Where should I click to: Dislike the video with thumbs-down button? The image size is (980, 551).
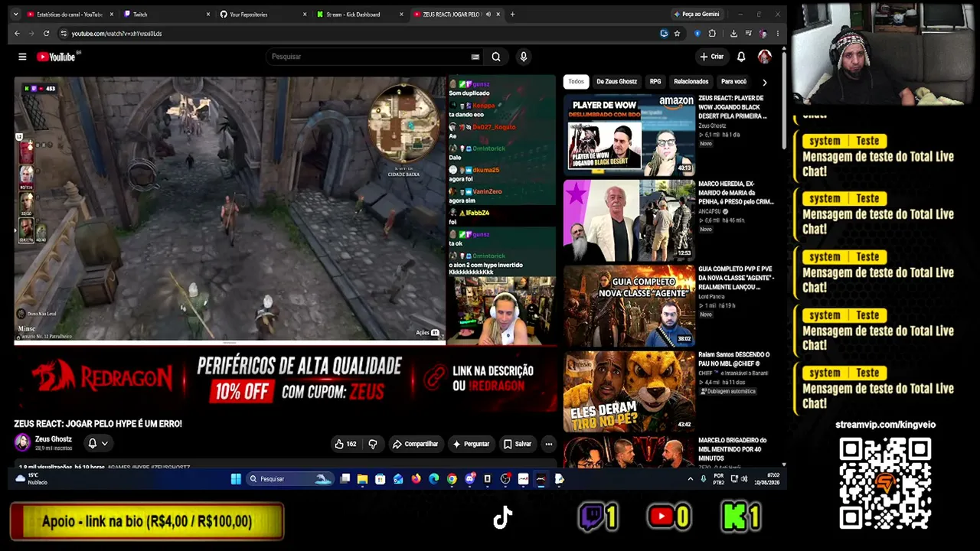(x=373, y=444)
